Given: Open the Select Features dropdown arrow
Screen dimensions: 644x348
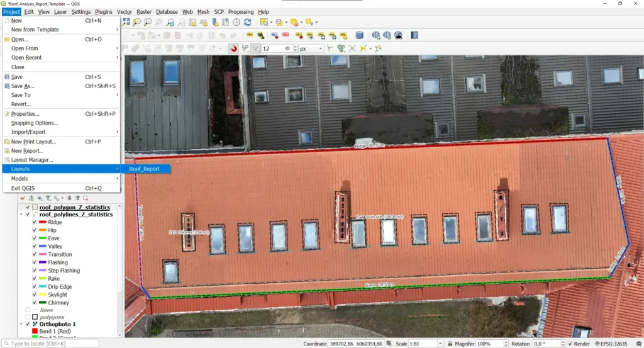Looking at the screenshot, I should tap(270, 22).
